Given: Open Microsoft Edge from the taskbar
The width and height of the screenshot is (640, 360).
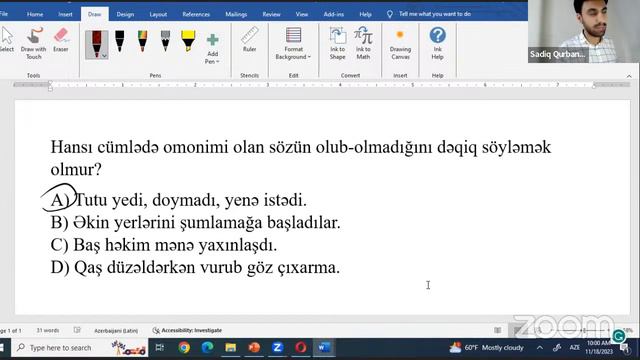Looking at the screenshot, I should click(x=207, y=348).
